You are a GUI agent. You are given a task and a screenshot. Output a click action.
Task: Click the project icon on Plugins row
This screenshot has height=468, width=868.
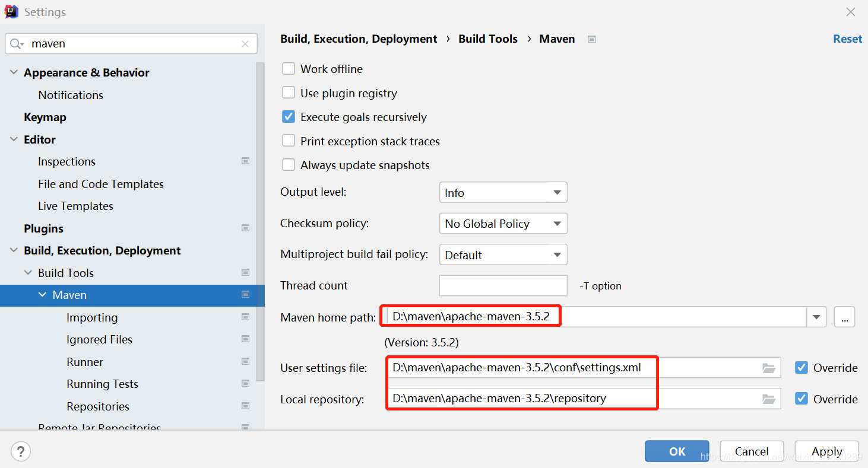tap(245, 228)
